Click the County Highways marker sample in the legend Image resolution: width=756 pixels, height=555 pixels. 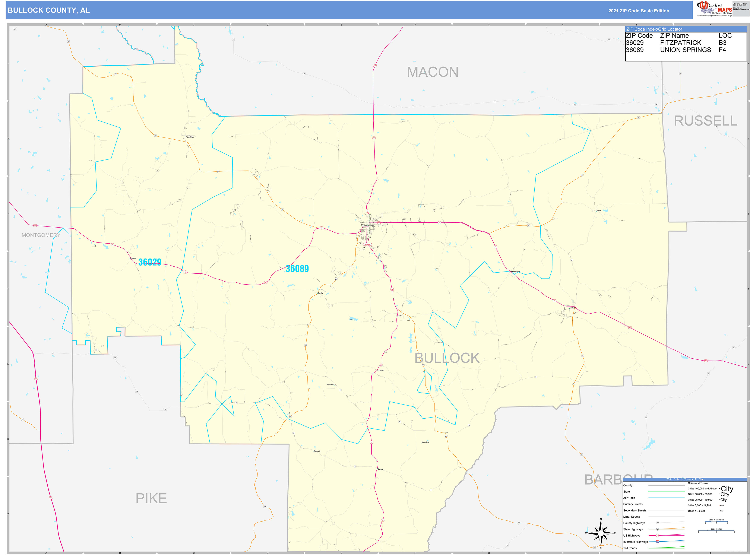pos(658,523)
